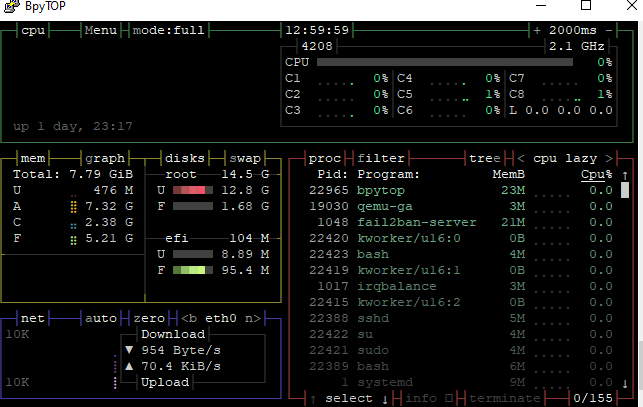Click the 12:59:59 clock
Viewport: 643px width, 407px height.
(x=317, y=30)
